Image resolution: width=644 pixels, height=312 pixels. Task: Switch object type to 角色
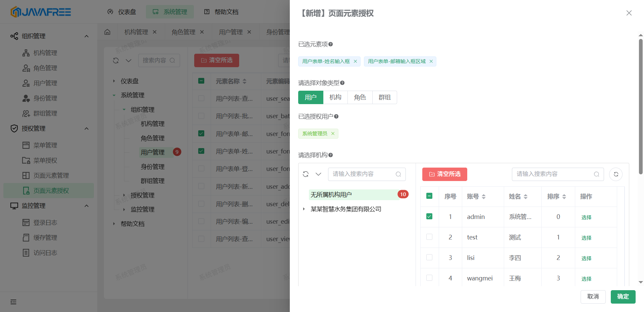[x=360, y=97]
